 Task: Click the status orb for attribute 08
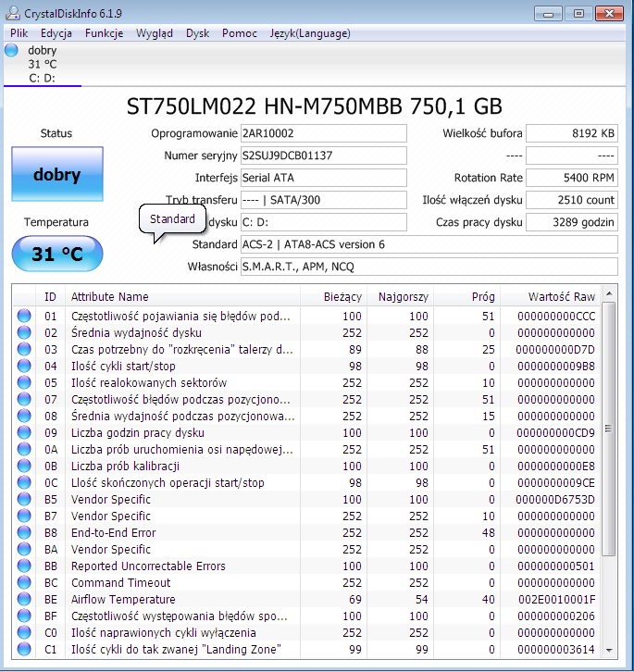(24, 416)
